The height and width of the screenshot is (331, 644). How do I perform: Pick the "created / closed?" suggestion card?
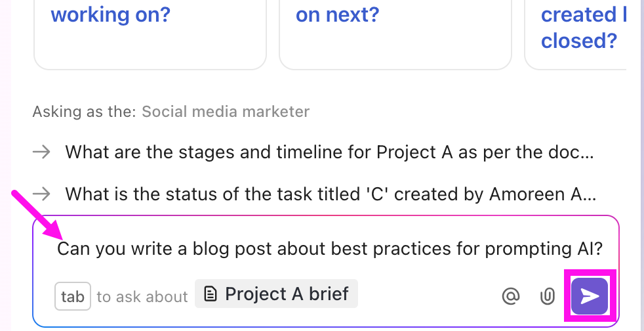pos(577,33)
